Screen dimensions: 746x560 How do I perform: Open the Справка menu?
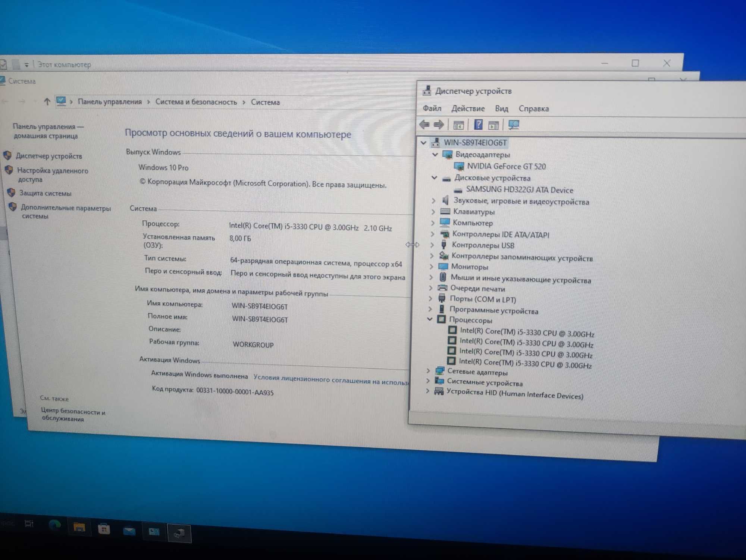tap(533, 109)
